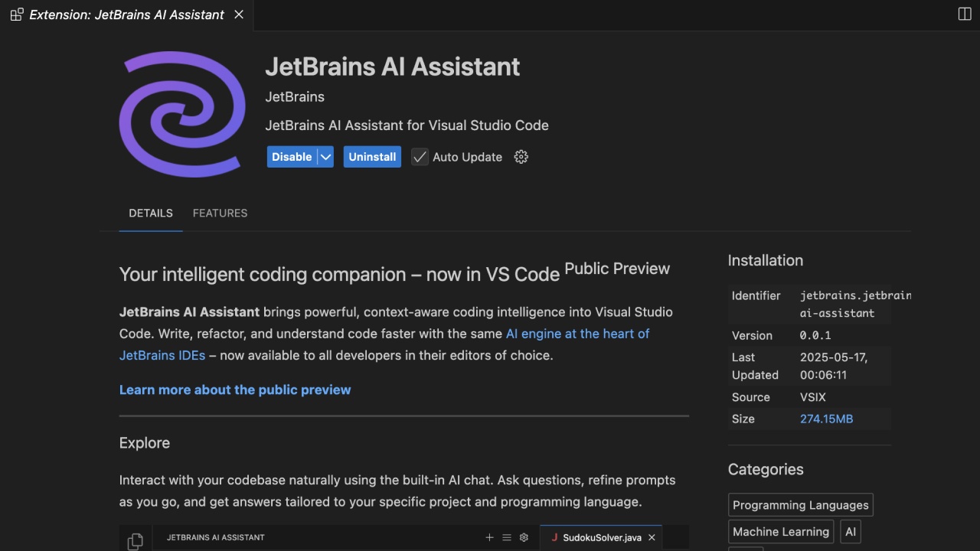
Task: Select the Programming Languages category
Action: (800, 504)
